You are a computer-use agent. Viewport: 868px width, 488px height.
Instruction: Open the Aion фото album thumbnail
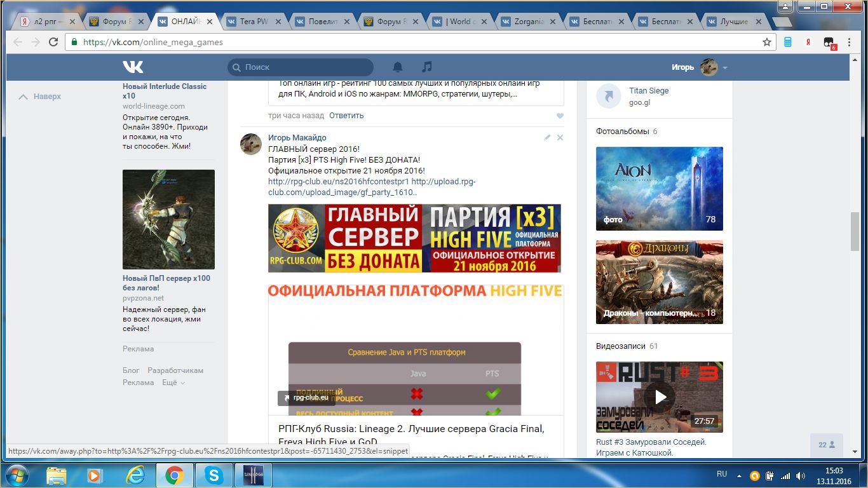(x=659, y=189)
